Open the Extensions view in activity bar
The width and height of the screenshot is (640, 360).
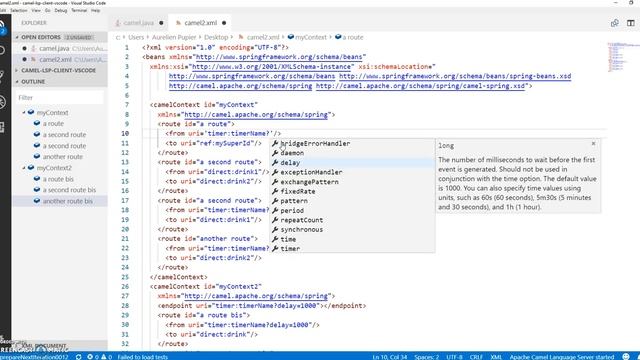click(2, 127)
